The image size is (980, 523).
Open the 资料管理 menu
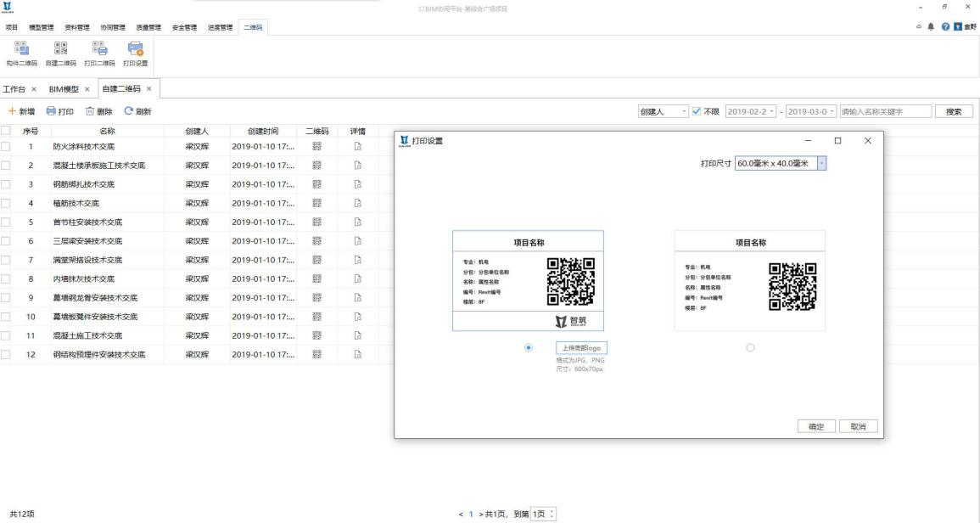pyautogui.click(x=77, y=27)
